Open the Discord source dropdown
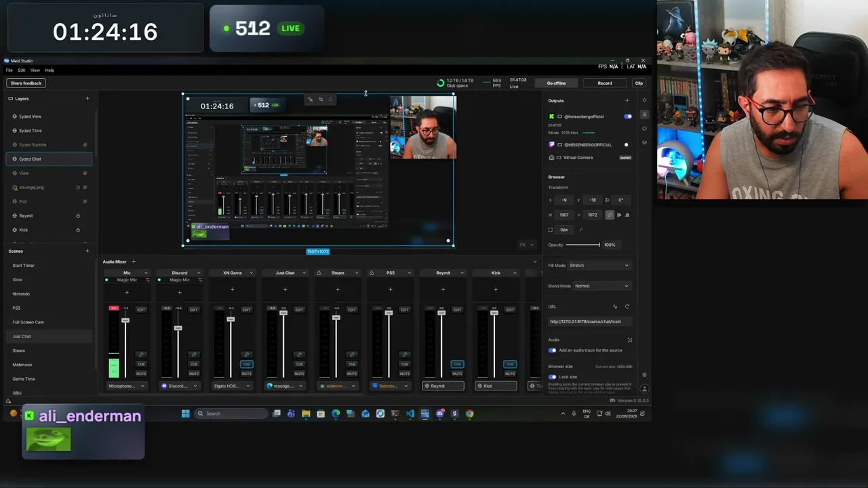Viewport: 868px width, 488px height. (x=180, y=386)
